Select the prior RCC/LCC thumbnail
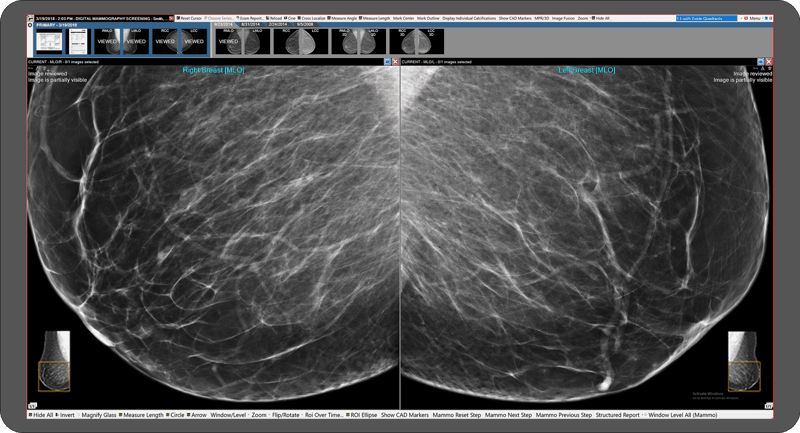Screen dimensions: 800x433 click(301, 41)
